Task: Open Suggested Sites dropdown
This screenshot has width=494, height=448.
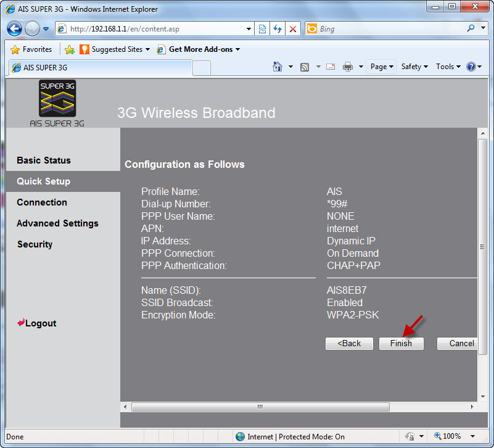Action: 115,49
